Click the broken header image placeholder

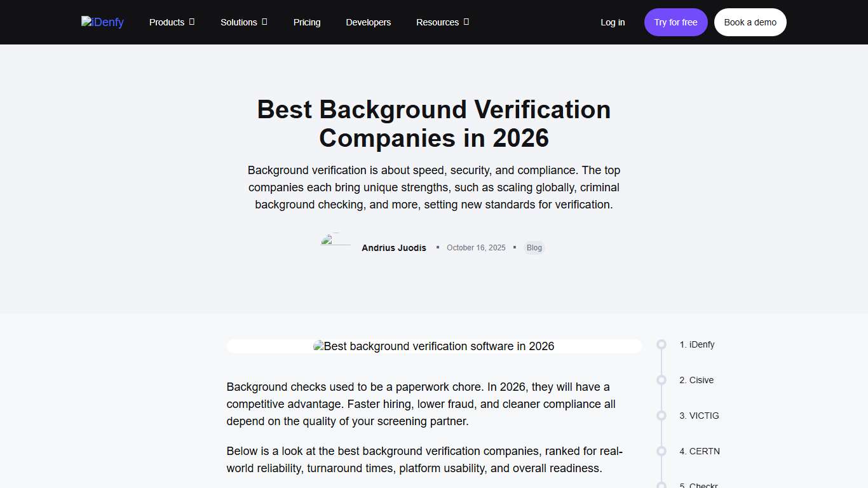[x=434, y=346]
